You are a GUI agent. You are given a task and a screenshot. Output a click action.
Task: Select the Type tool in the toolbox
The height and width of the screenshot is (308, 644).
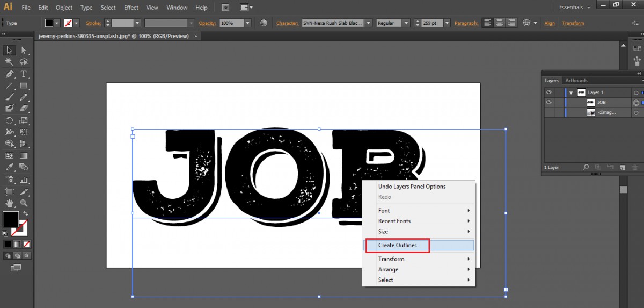tap(24, 74)
